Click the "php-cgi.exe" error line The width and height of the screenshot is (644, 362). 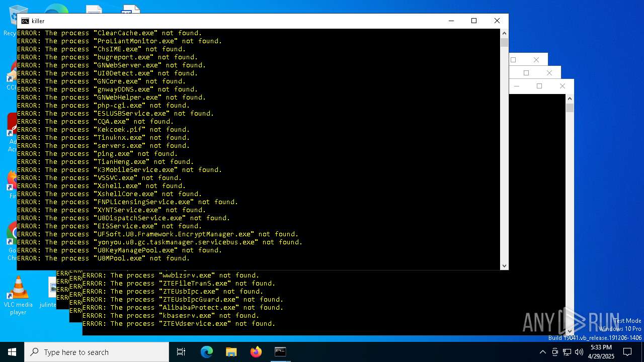tap(103, 105)
